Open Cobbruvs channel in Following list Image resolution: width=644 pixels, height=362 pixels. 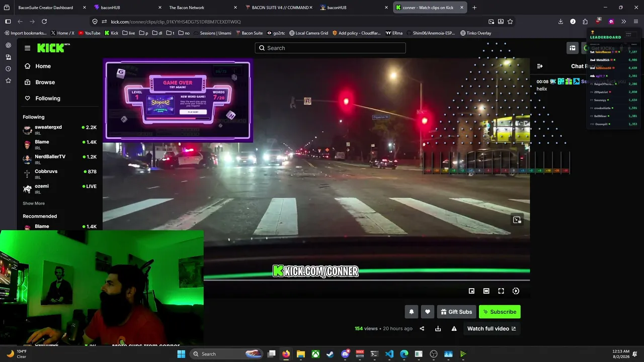(59, 174)
